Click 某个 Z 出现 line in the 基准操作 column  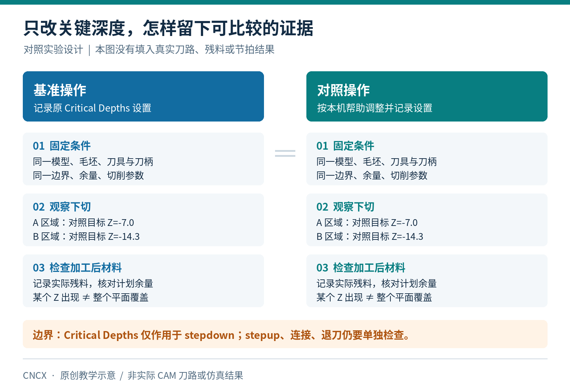point(90,297)
